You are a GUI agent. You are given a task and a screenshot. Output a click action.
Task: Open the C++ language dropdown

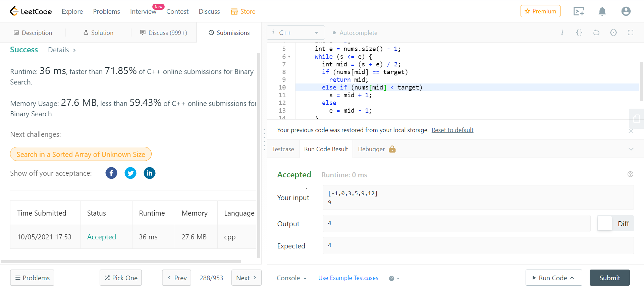click(296, 33)
